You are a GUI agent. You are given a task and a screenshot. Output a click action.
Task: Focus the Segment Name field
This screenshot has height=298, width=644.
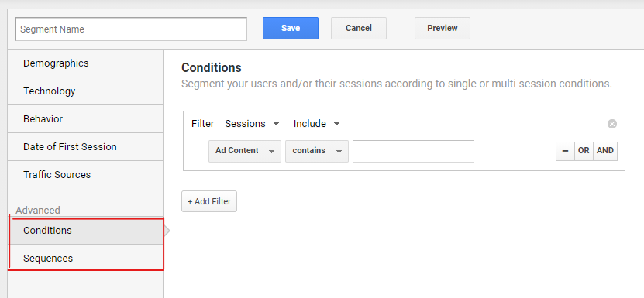tap(131, 29)
